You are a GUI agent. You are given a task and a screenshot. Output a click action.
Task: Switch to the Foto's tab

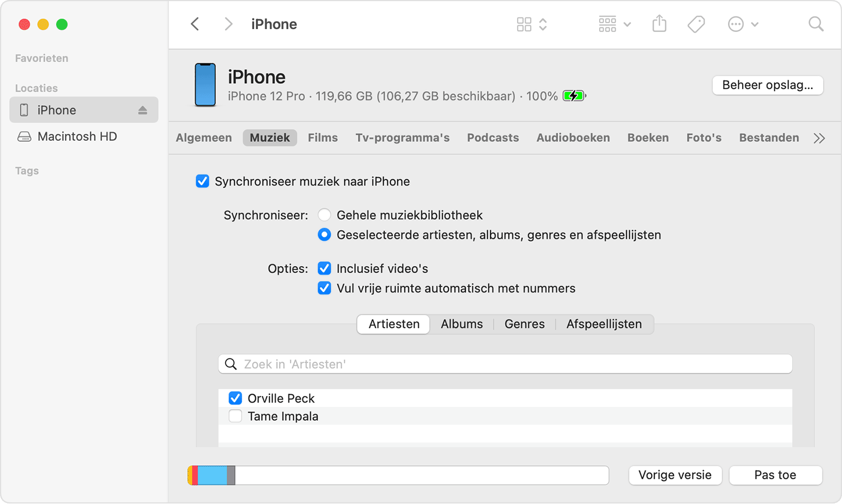(704, 138)
